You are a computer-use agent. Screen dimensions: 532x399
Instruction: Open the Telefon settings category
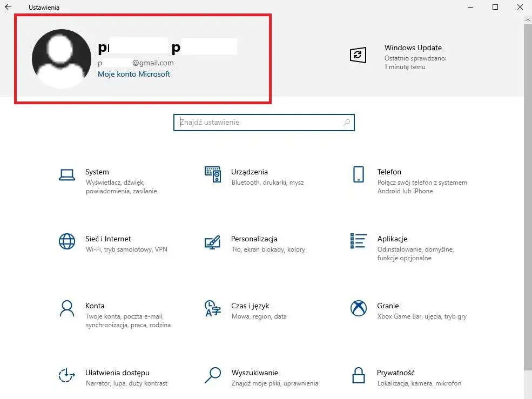point(389,172)
